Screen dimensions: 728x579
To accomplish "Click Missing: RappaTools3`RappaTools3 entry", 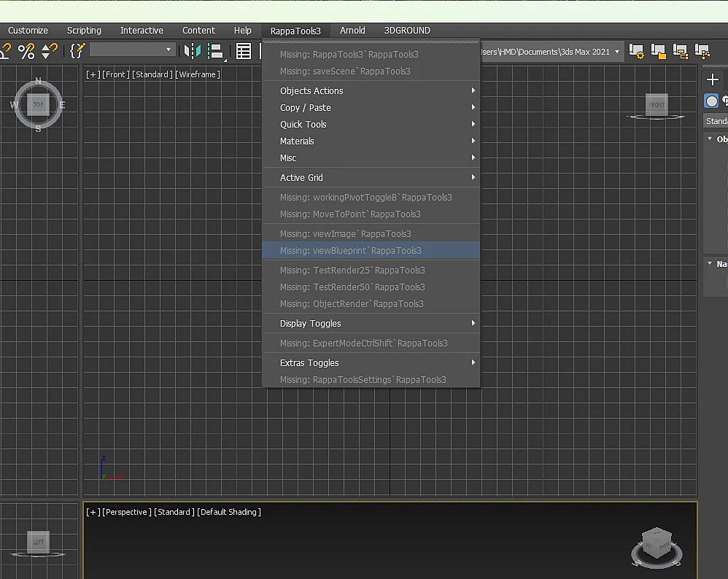I will click(371, 54).
